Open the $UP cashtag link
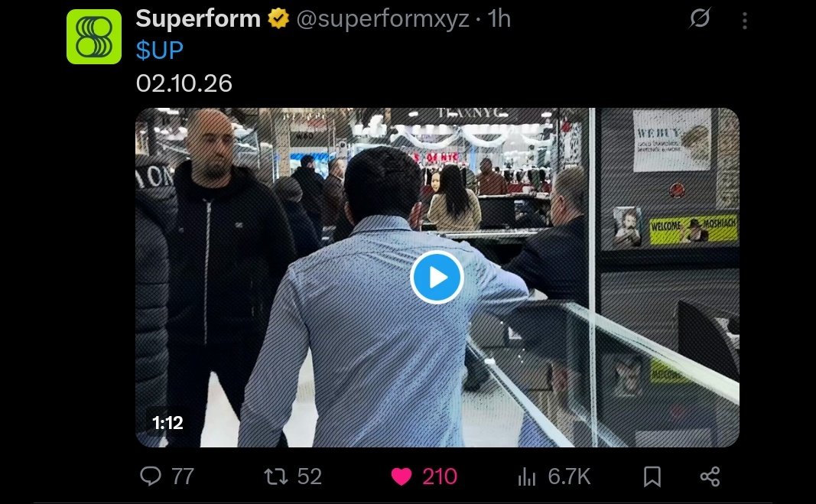 pos(160,50)
